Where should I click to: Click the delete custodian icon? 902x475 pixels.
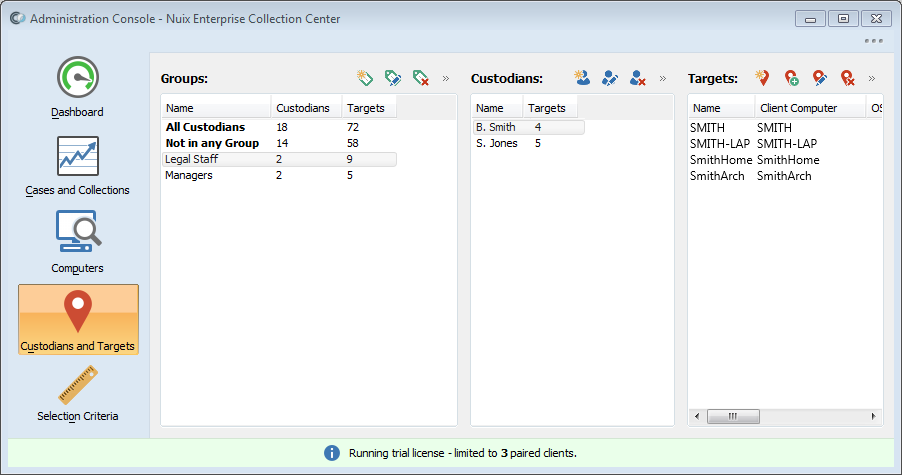pos(637,78)
